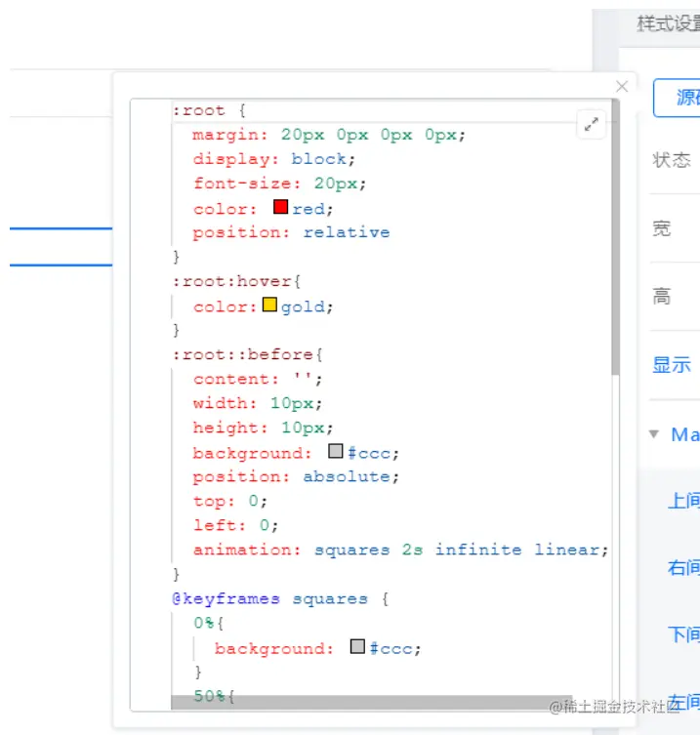
Task: Place cursor on 'display: block;' line
Action: coord(274,159)
